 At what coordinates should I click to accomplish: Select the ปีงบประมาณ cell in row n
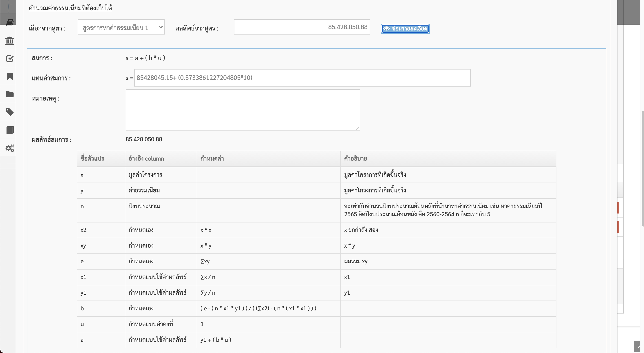pos(161,210)
